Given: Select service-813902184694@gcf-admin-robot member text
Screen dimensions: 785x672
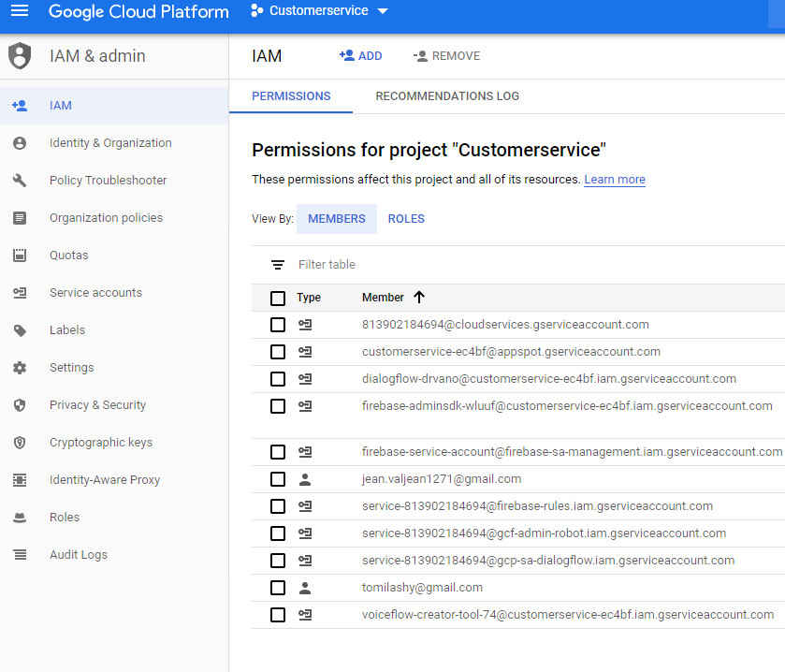Looking at the screenshot, I should [545, 533].
